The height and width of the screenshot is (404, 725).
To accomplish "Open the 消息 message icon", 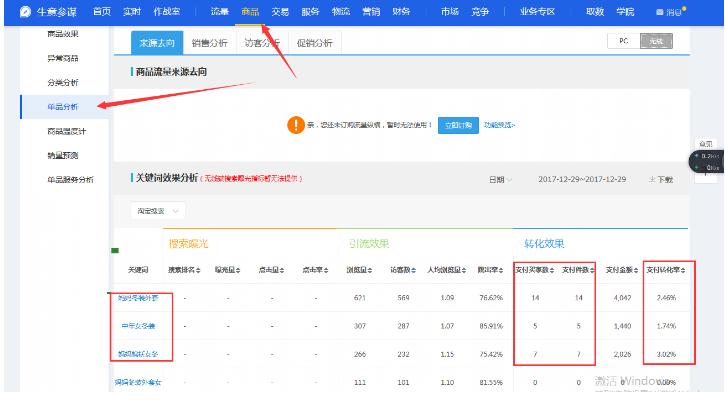I will point(659,12).
